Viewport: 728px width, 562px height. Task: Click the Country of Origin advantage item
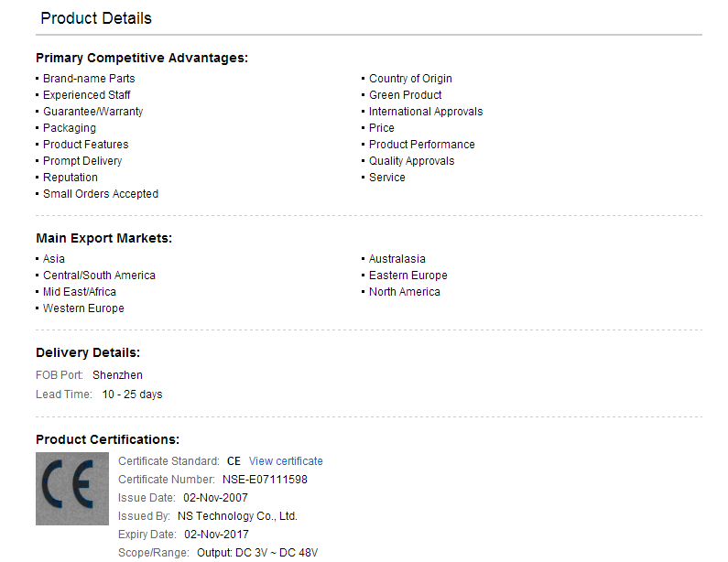point(410,79)
